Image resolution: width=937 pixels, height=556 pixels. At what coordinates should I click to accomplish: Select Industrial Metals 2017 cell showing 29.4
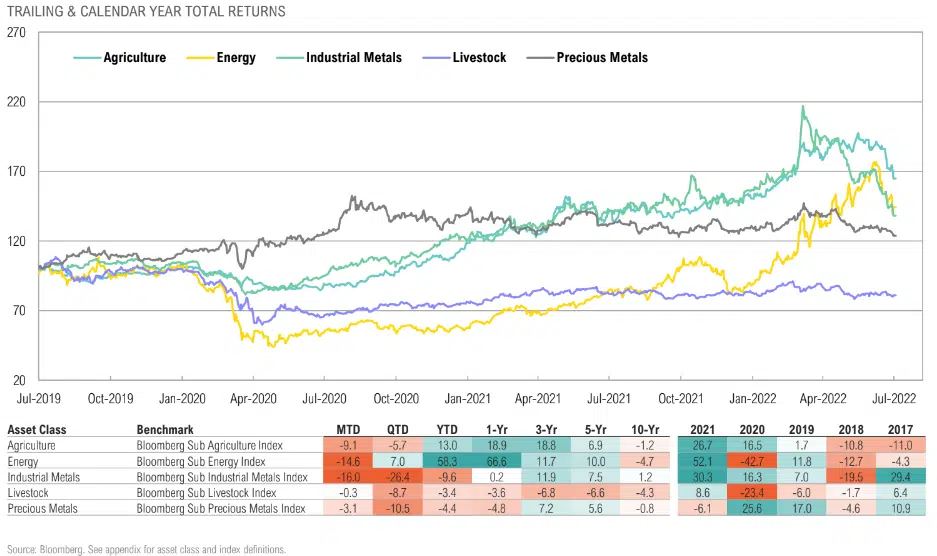(x=901, y=476)
